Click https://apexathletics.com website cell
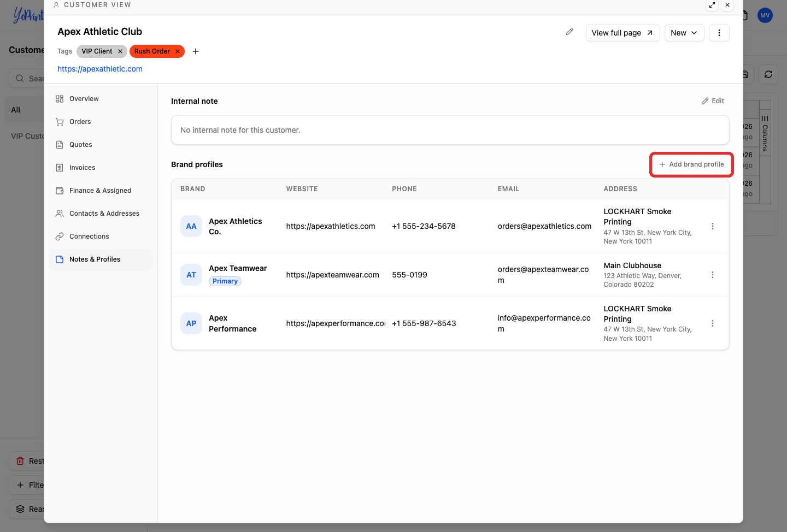Image resolution: width=787 pixels, height=532 pixels. 331,226
